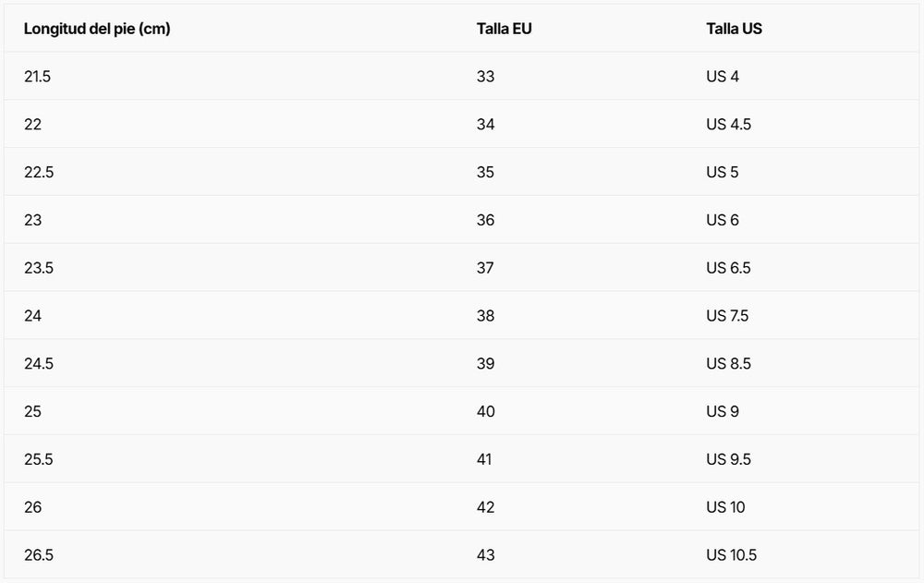Click the 22 cm foot length cell
924x583 pixels.
pyautogui.click(x=33, y=125)
